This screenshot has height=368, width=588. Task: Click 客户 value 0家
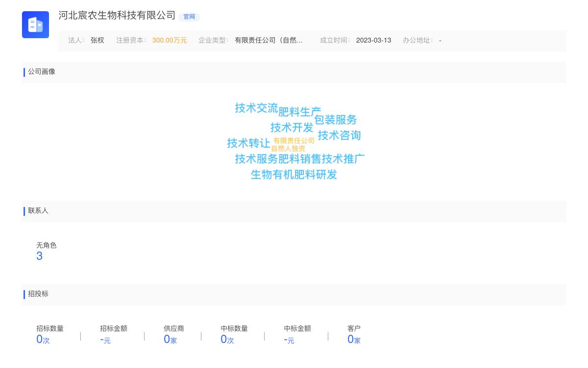[354, 340]
